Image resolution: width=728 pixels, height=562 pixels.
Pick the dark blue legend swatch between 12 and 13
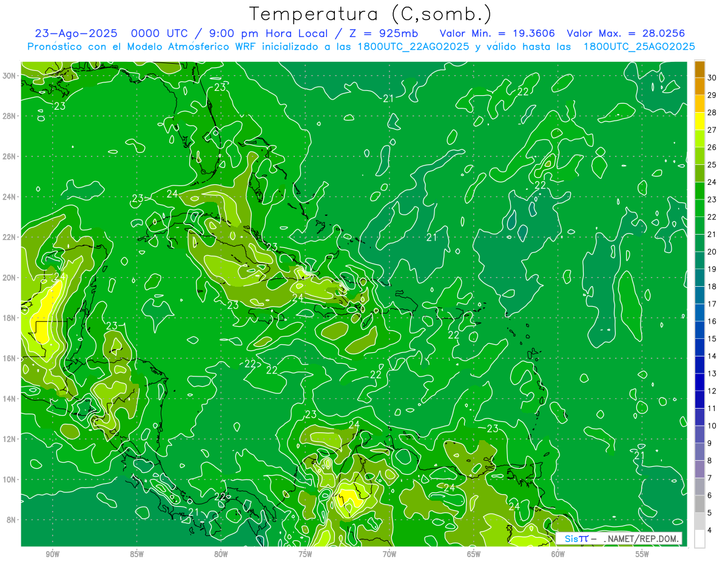(x=699, y=382)
